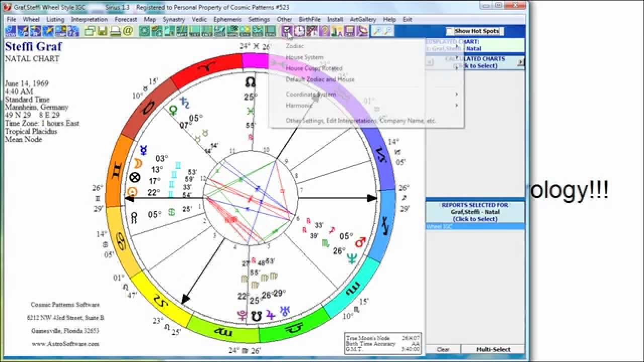Viewport: 644px width, 362px height.
Task: Click the Part of Fortune crossed-circle glyph
Action: coord(134,177)
